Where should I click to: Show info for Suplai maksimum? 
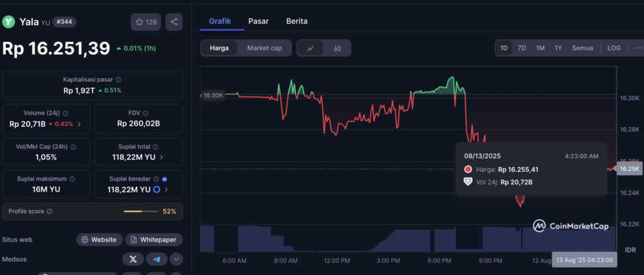(x=72, y=179)
